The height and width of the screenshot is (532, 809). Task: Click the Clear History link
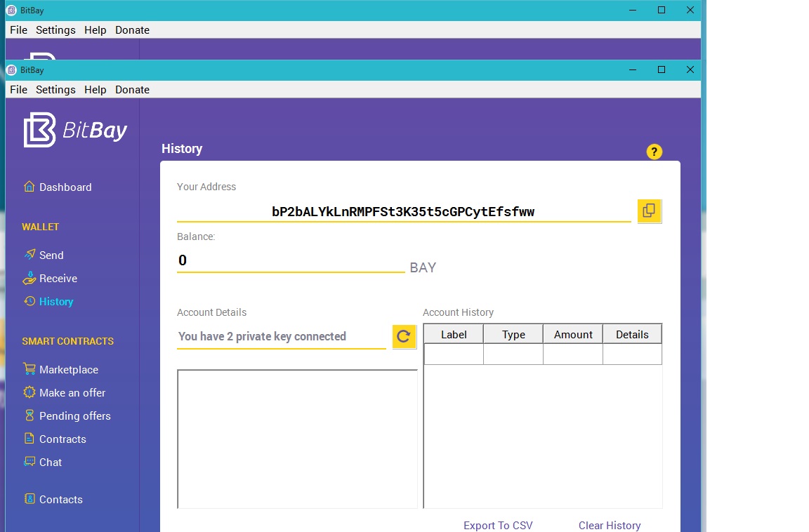610,525
